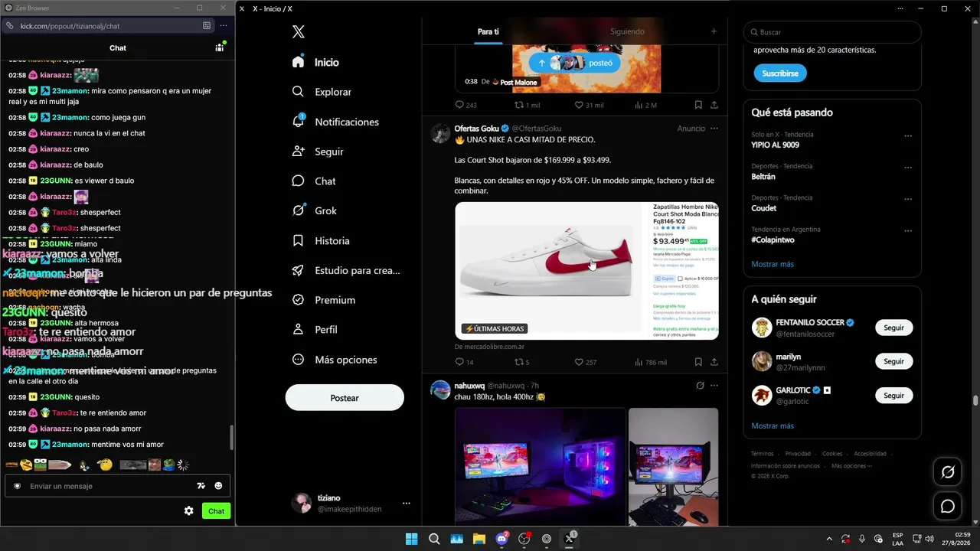Open the Privacidad footer link

(x=798, y=454)
